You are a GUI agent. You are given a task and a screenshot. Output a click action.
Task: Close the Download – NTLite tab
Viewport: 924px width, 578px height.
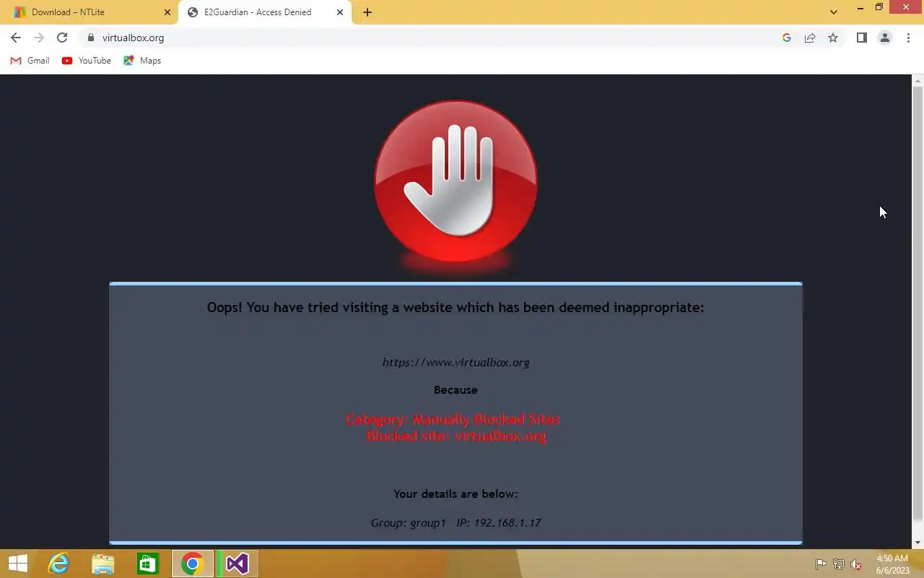click(x=167, y=12)
